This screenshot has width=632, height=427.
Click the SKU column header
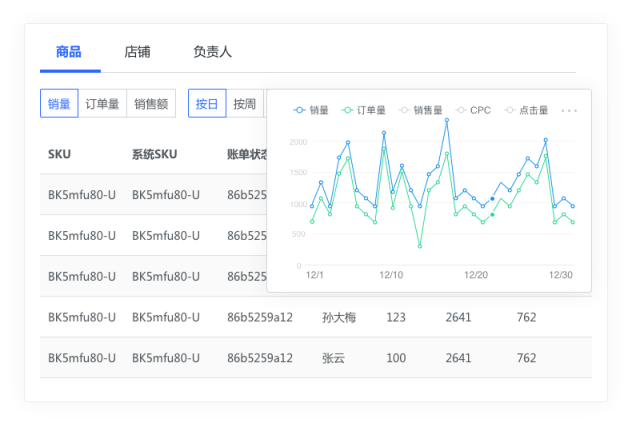tap(59, 154)
